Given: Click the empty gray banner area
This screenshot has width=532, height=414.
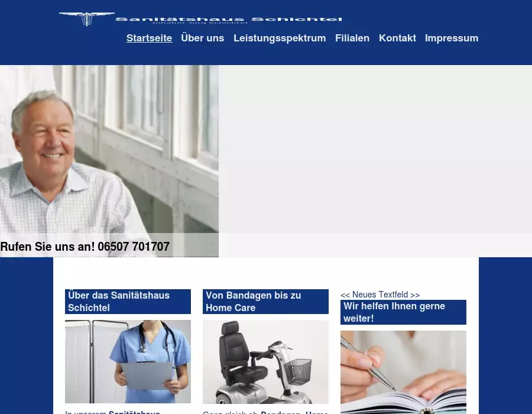Looking at the screenshot, I should coord(375,148).
